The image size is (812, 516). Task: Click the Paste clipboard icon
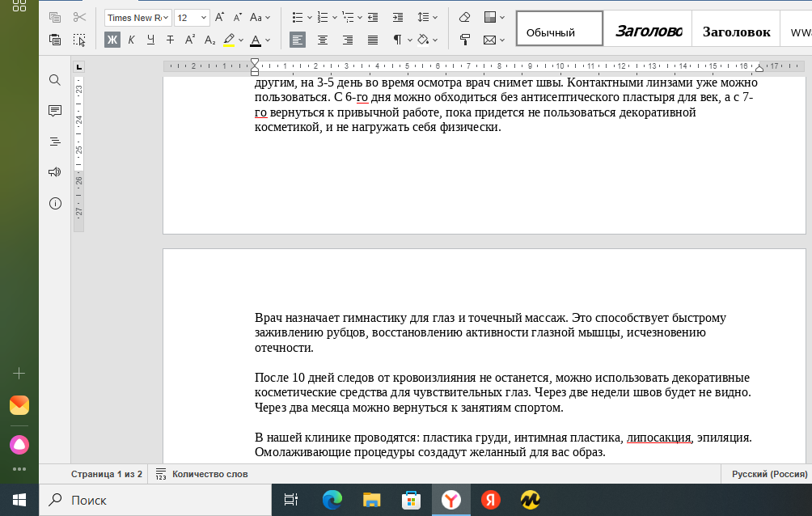click(54, 40)
